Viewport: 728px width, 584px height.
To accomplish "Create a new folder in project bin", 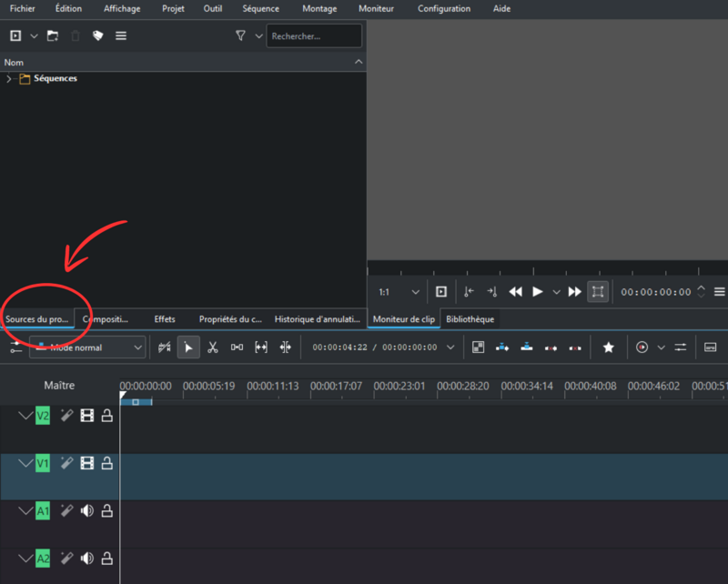I will (53, 35).
